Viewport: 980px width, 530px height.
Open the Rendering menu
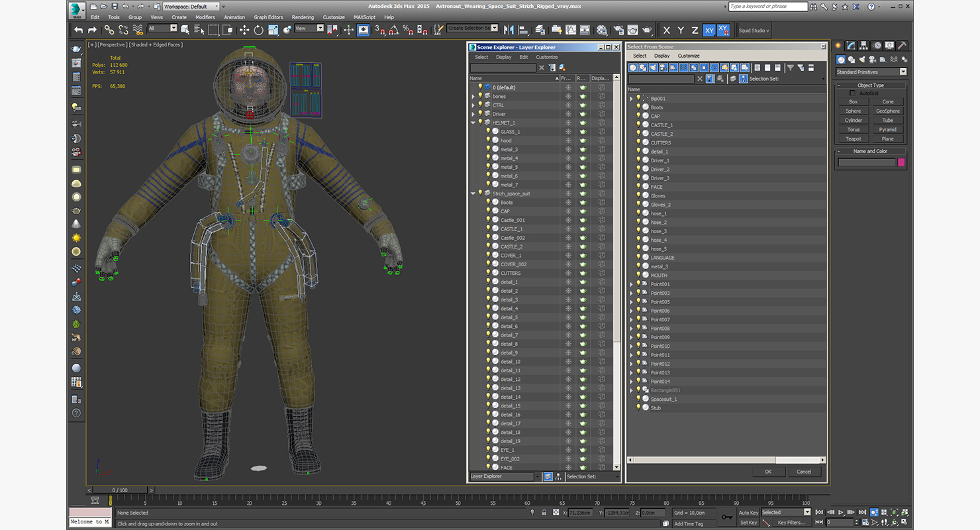pos(303,17)
